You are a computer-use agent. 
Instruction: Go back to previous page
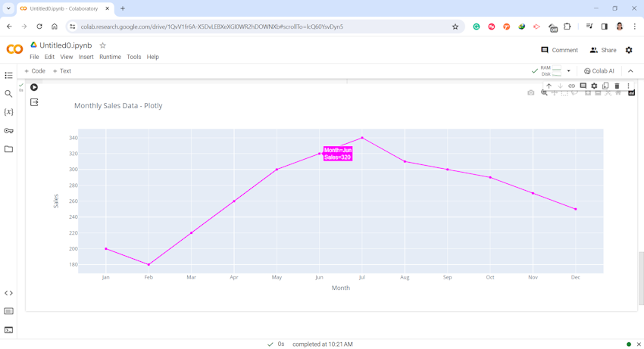(x=9, y=26)
